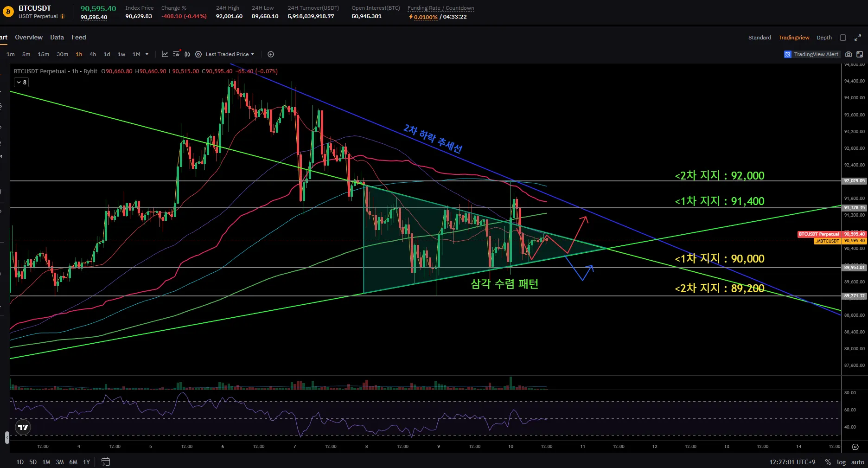Image resolution: width=868 pixels, height=468 pixels.
Task: Toggle auto scale on price axis
Action: coord(857,462)
